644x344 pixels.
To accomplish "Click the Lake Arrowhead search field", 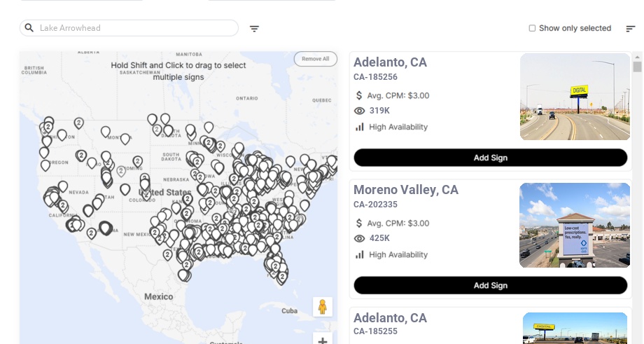I will [x=136, y=28].
